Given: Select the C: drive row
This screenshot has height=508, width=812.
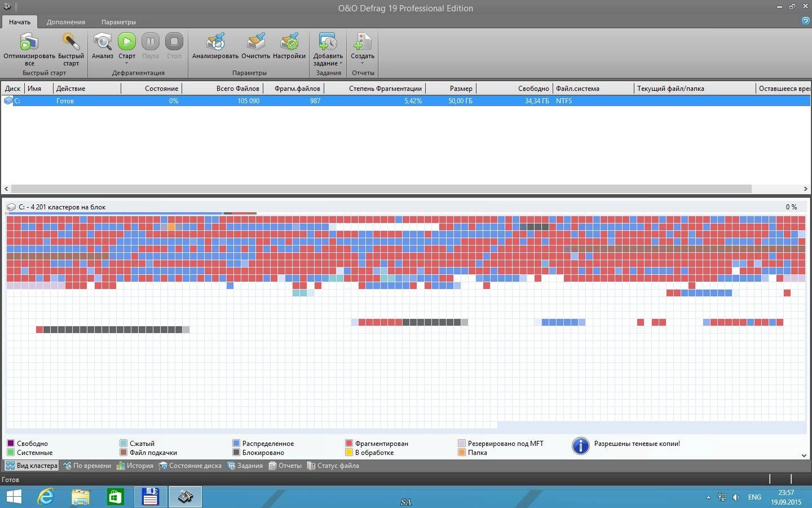Looking at the screenshot, I should click(x=406, y=101).
